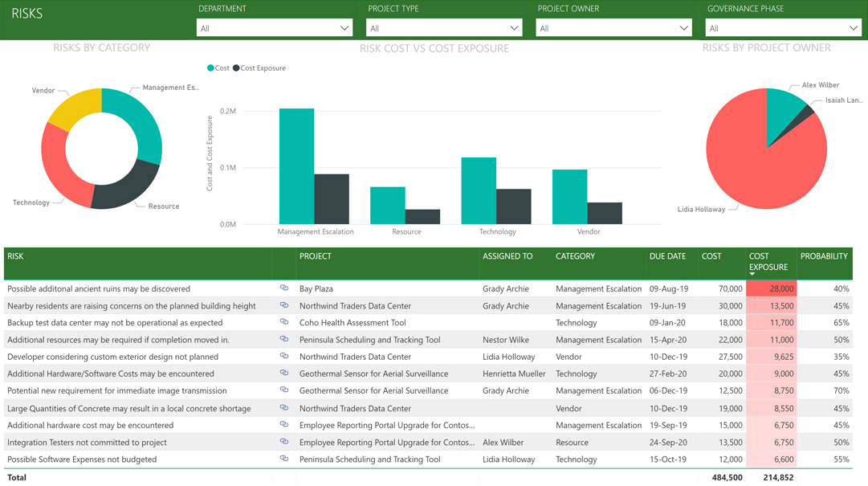Toggle the Cost Exposure legend item
Viewport: 868px width, 486px height.
coord(259,68)
